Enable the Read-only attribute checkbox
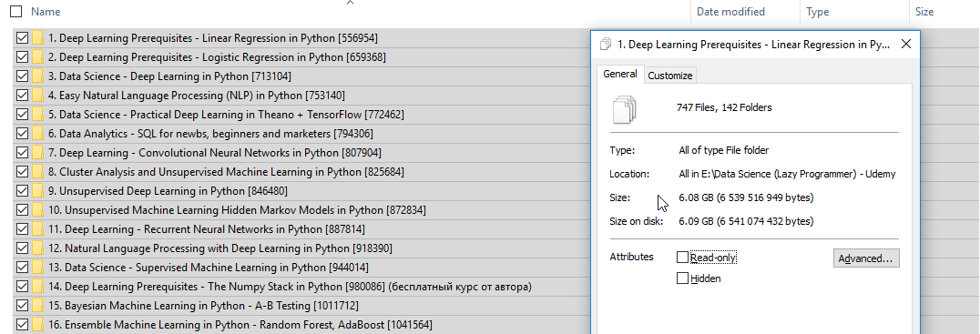The height and width of the screenshot is (334, 980). (x=682, y=258)
